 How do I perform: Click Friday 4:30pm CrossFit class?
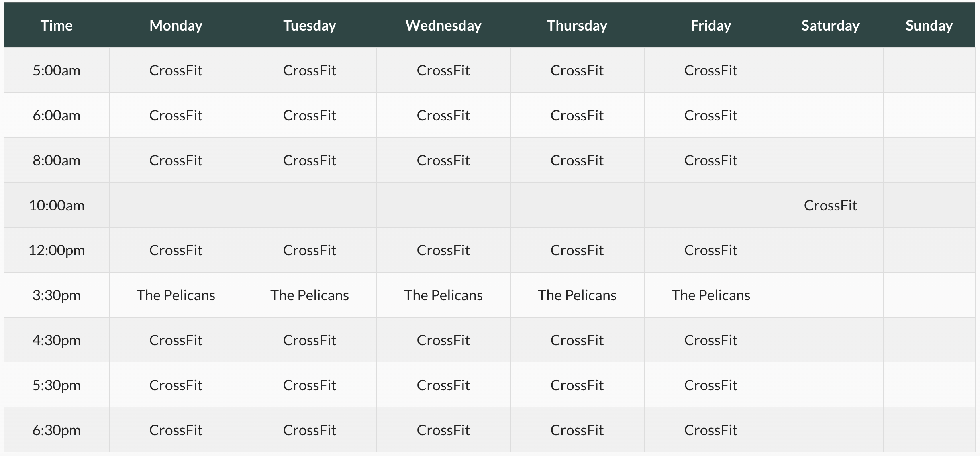711,340
